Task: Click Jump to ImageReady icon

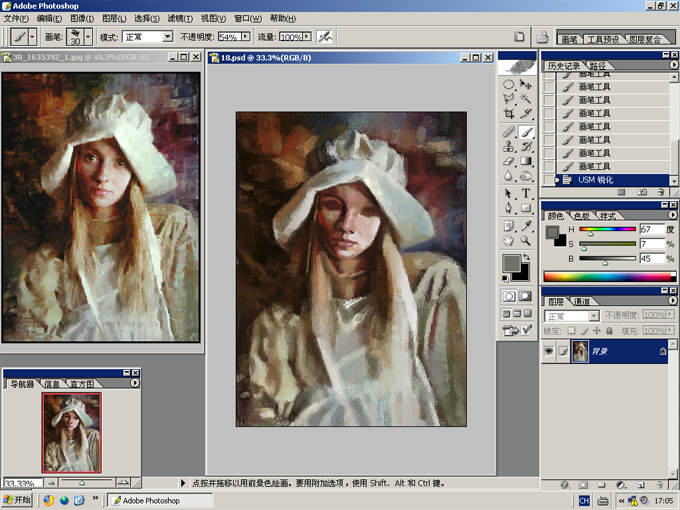Action: (x=510, y=331)
